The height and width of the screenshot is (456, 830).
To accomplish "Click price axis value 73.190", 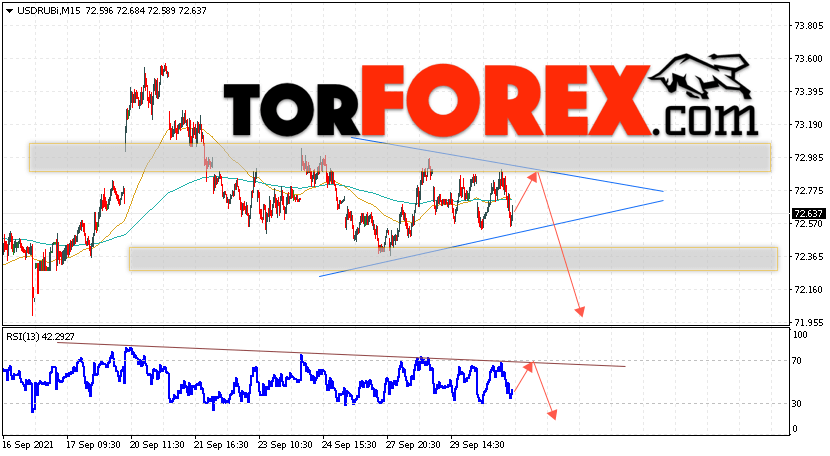I will pyautogui.click(x=808, y=125).
